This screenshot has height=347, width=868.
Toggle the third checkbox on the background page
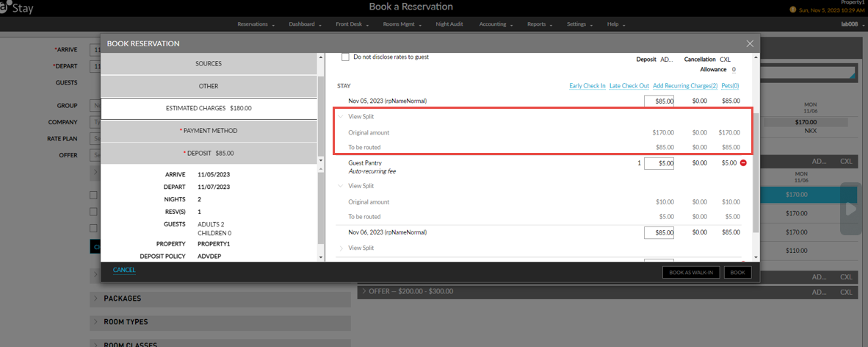coord(93,228)
